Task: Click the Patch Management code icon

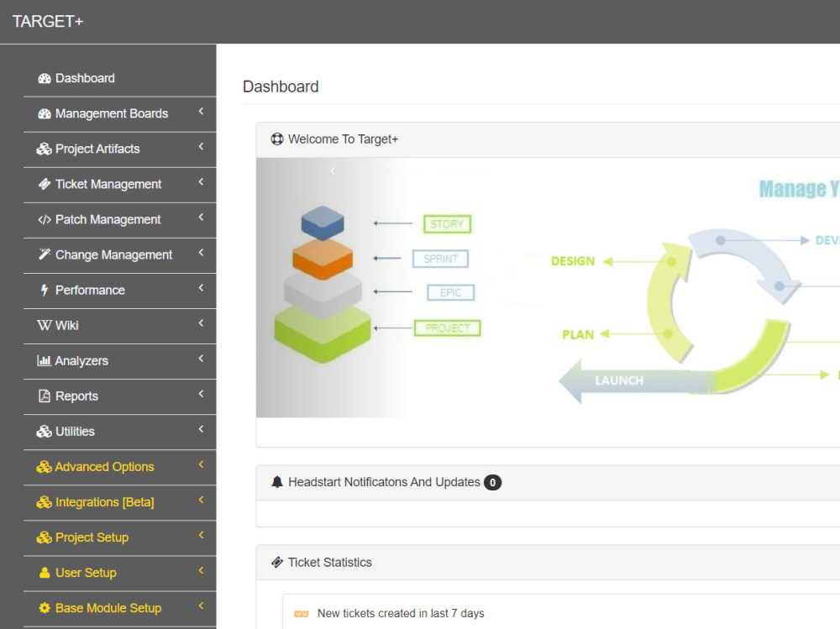Action: click(x=45, y=220)
